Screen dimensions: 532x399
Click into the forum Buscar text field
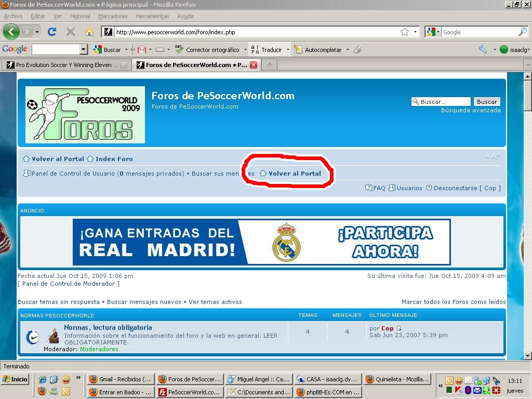tap(441, 102)
